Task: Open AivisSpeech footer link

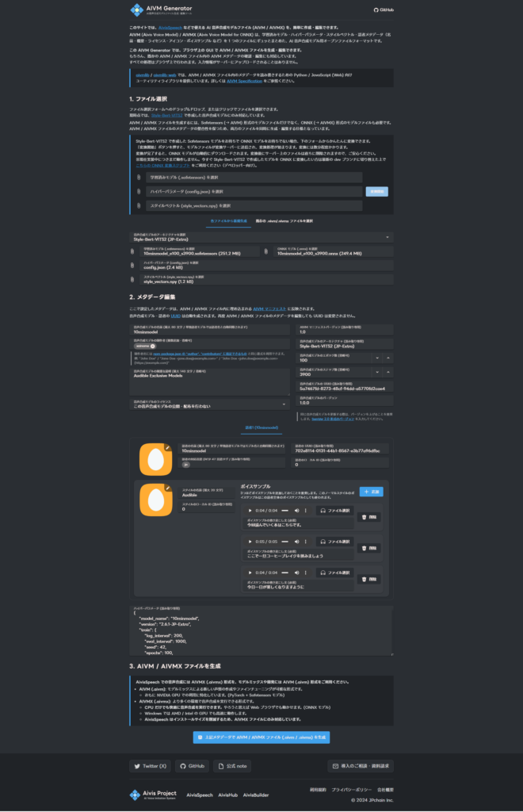Action: pyautogui.click(x=199, y=795)
